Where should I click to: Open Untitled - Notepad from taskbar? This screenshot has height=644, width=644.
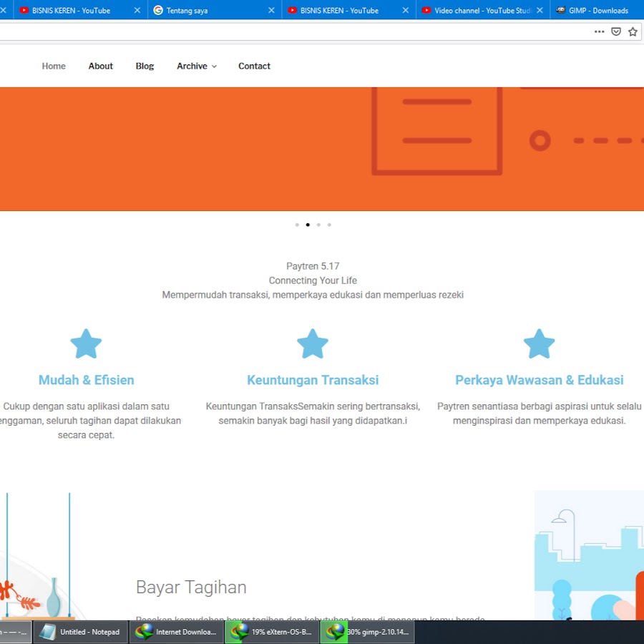coord(79,632)
